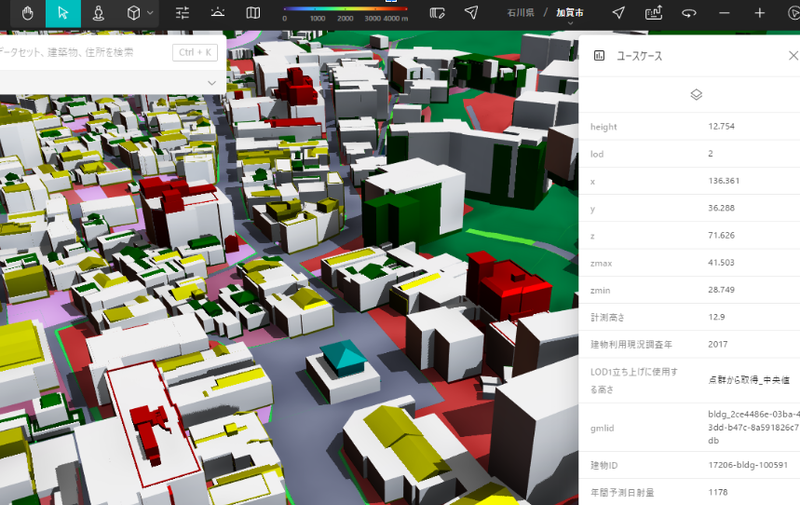The height and width of the screenshot is (505, 800).
Task: Activate the arrow selection tool
Action: tap(63, 13)
